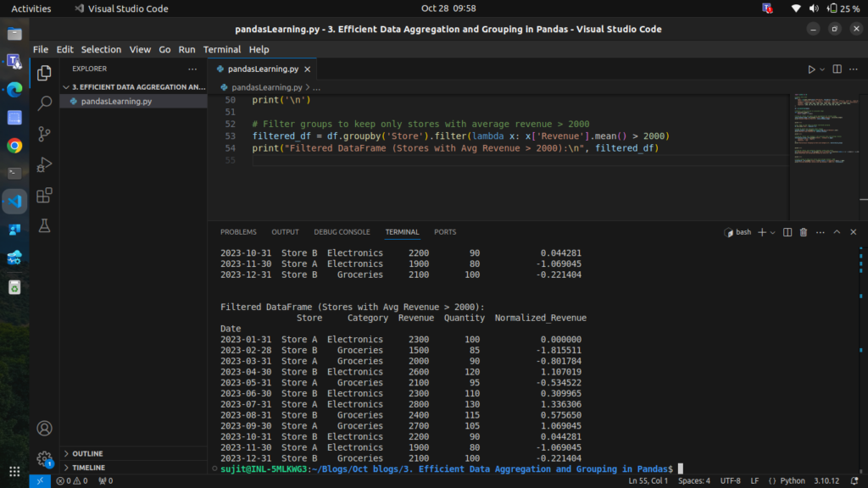Open the Source Control view

pyautogui.click(x=45, y=134)
